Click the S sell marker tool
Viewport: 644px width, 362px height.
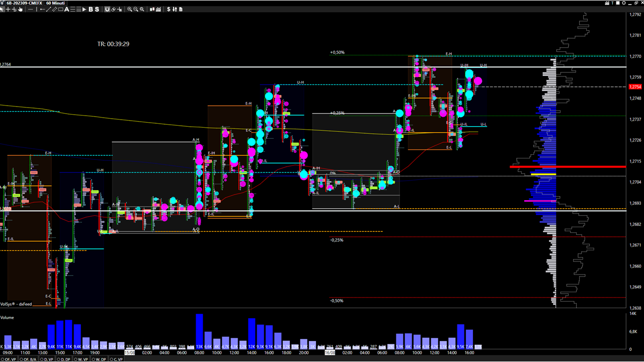97,9
